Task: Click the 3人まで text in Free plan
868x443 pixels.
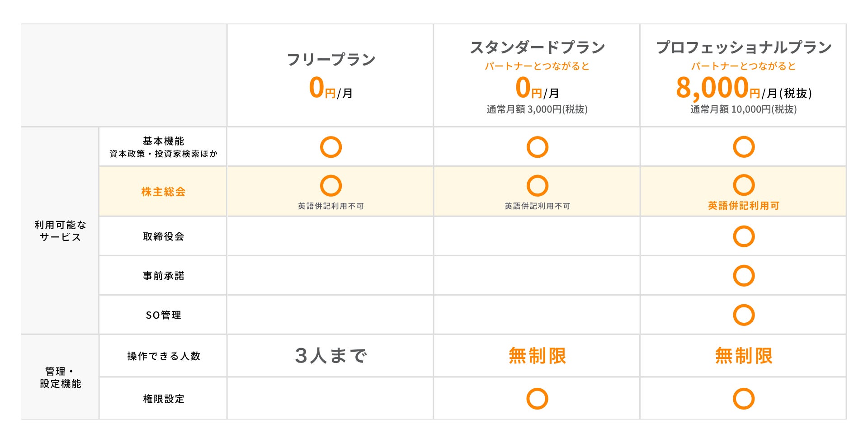Action: tap(331, 356)
